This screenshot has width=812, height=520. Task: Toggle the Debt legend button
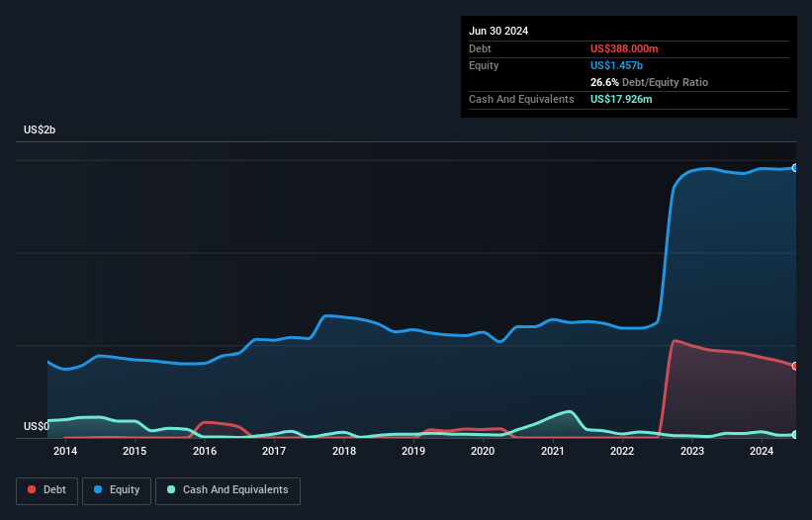click(46, 490)
